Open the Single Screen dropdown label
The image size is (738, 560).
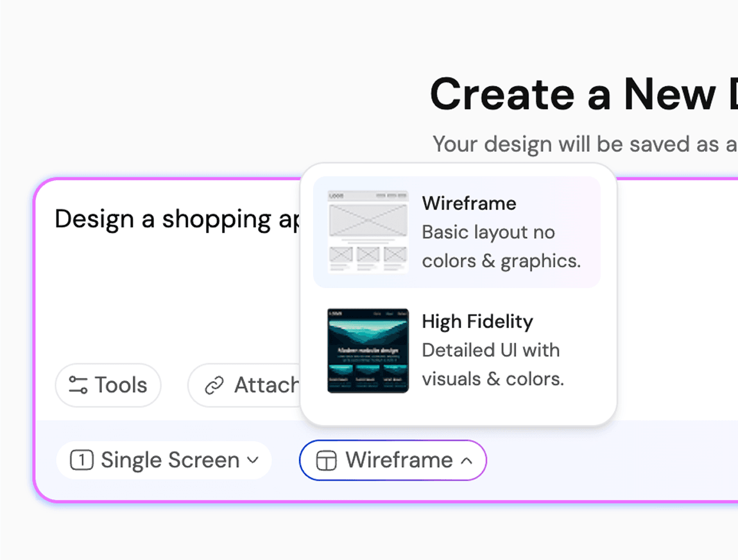click(170, 460)
